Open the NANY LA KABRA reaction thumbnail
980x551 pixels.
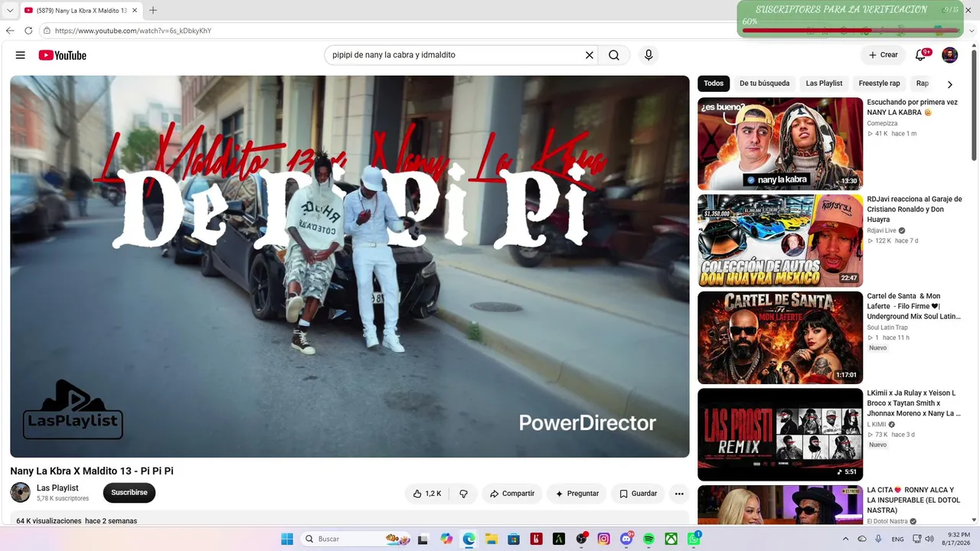tap(780, 144)
